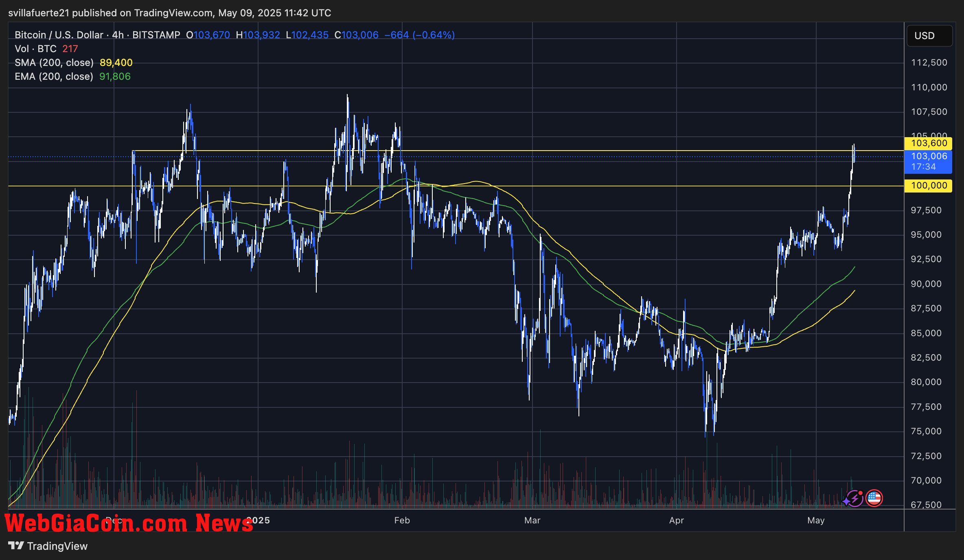
Task: Click the yellow 100,000 price label
Action: point(928,186)
